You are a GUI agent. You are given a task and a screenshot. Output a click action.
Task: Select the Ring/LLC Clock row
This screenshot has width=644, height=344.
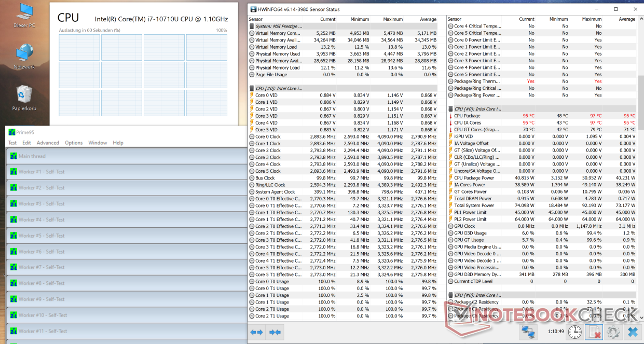pos(344,185)
